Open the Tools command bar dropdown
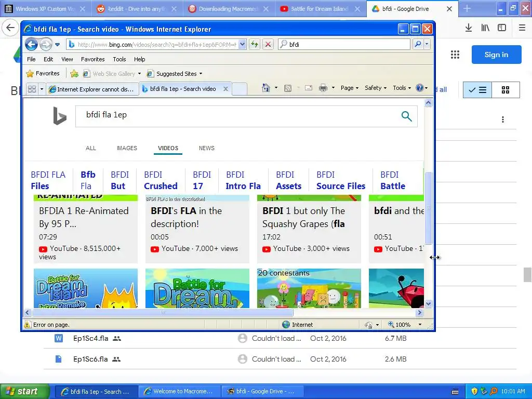This screenshot has width=532, height=399. (402, 88)
